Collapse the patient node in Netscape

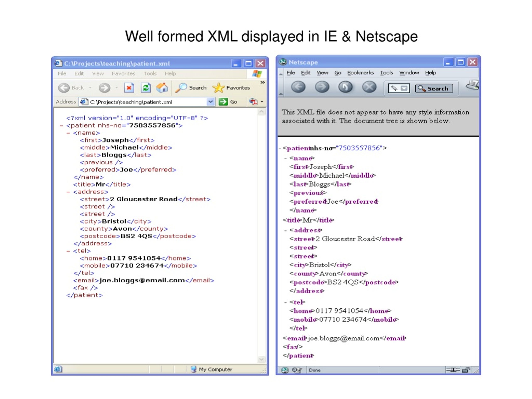click(x=280, y=149)
